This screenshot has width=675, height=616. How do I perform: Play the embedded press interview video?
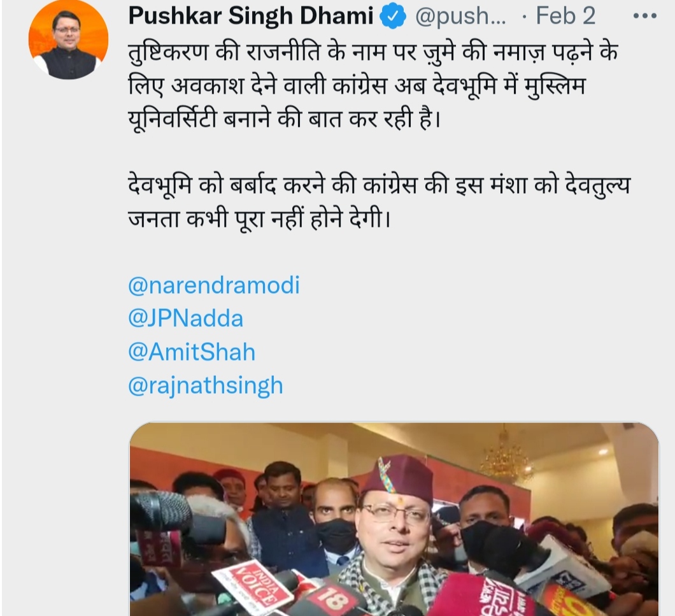click(x=394, y=519)
